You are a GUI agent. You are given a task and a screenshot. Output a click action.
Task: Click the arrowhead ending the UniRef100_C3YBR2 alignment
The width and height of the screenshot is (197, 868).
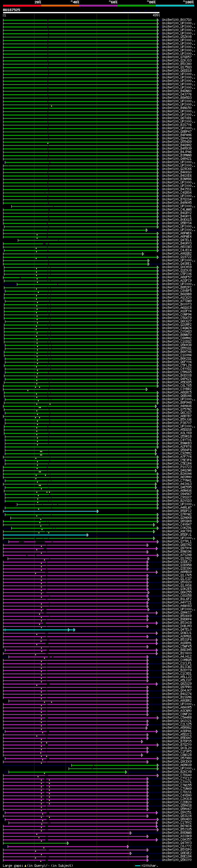click(147, 389)
